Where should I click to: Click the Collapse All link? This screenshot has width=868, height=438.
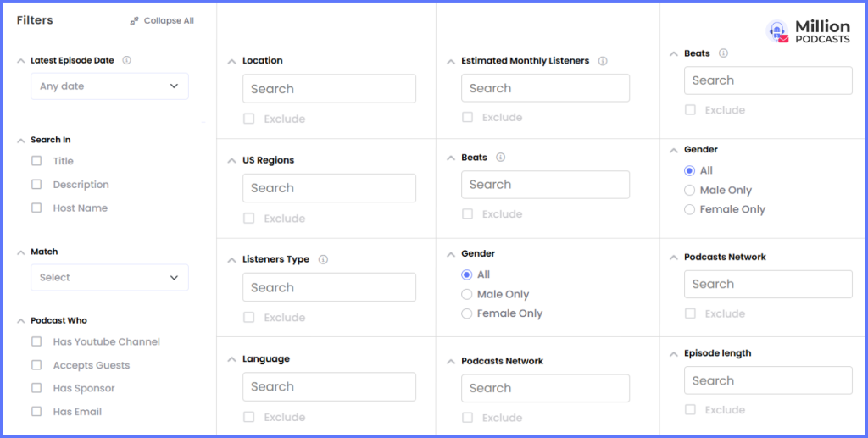click(x=169, y=21)
